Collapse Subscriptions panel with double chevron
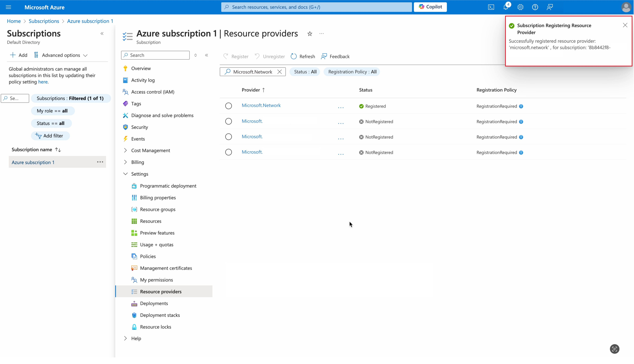This screenshot has width=634, height=364. point(102,33)
